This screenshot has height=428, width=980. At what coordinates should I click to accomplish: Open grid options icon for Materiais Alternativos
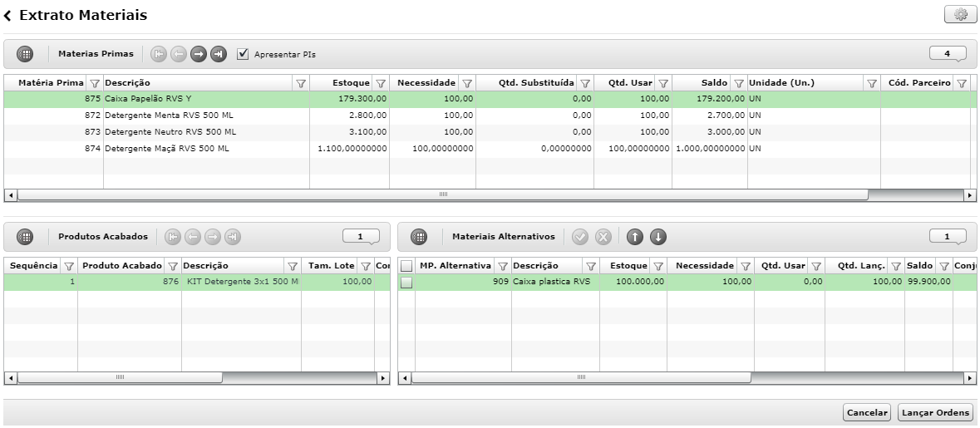(x=420, y=237)
